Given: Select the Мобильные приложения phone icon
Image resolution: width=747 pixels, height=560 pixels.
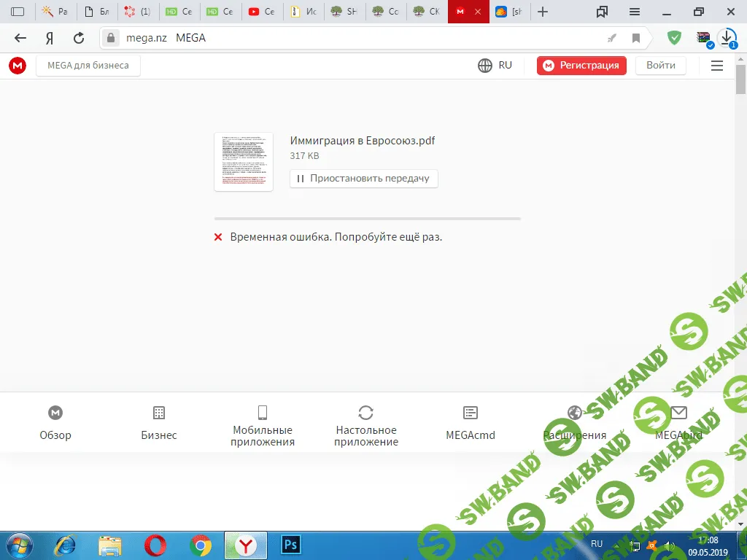Looking at the screenshot, I should click(x=263, y=413).
